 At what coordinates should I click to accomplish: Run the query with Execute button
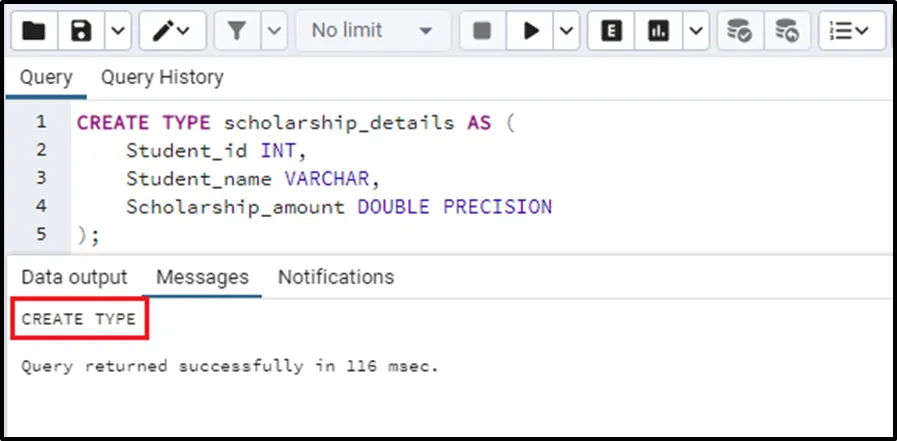coord(530,31)
